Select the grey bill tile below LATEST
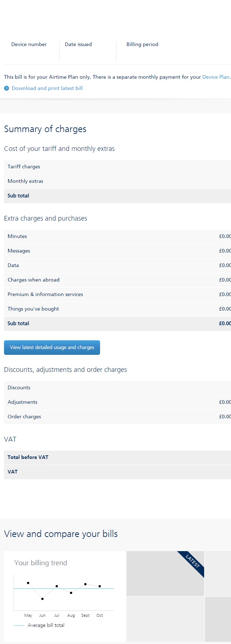The image size is (231, 644). point(165,619)
